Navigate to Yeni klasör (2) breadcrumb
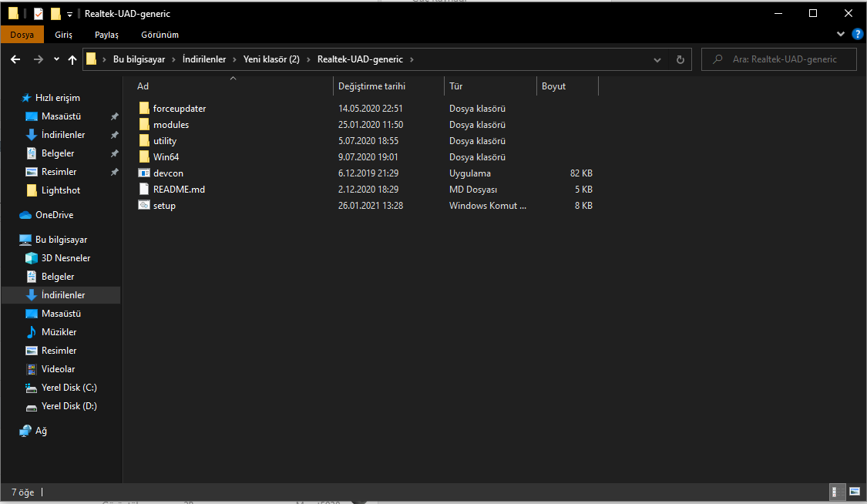Image resolution: width=867 pixels, height=504 pixels. click(x=271, y=59)
